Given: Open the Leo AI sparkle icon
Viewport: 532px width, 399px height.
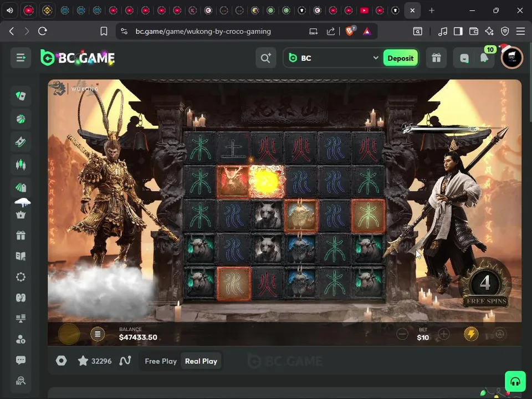Looking at the screenshot, I should coord(489,32).
